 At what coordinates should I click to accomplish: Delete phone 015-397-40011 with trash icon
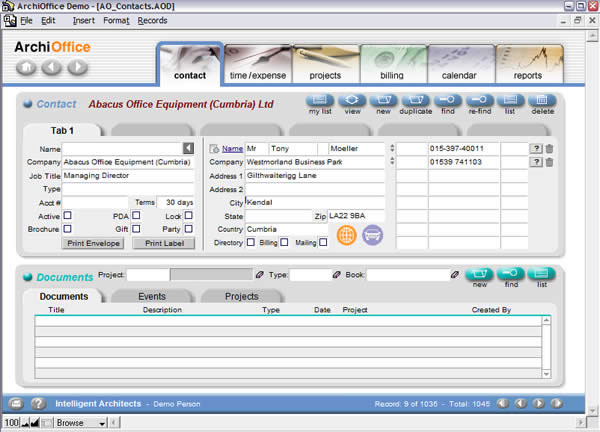[549, 148]
